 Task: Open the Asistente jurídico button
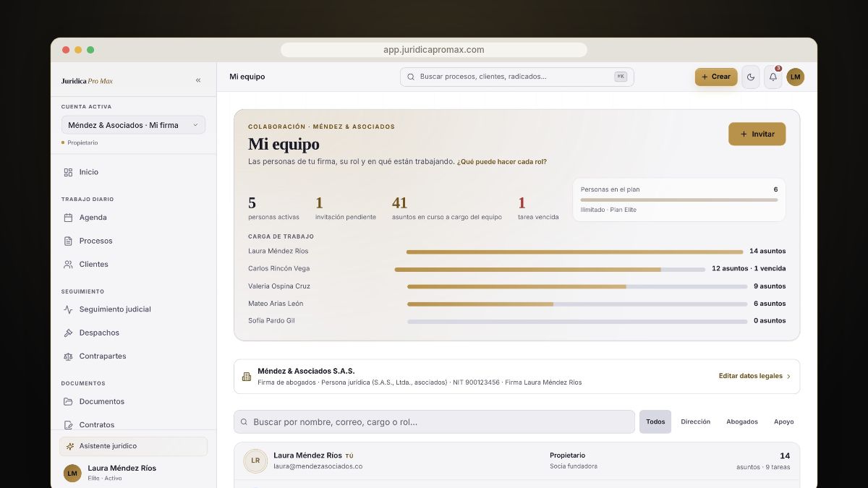[x=133, y=446]
